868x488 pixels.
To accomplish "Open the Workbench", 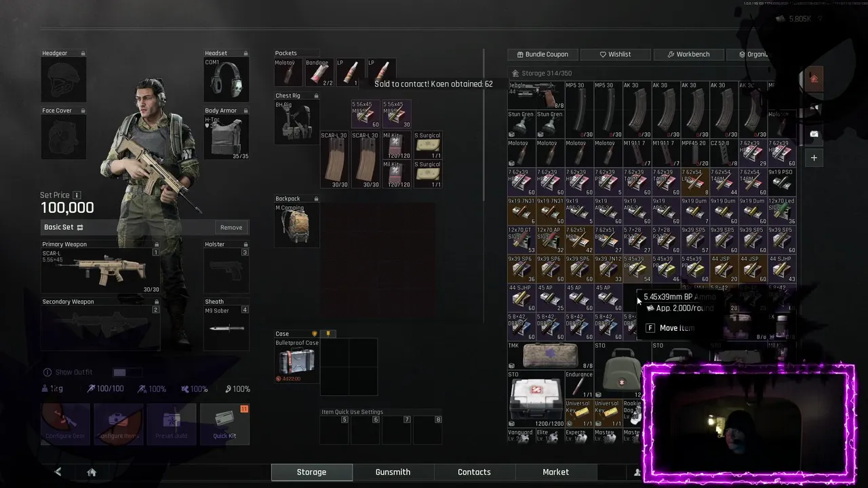I will pyautogui.click(x=688, y=54).
